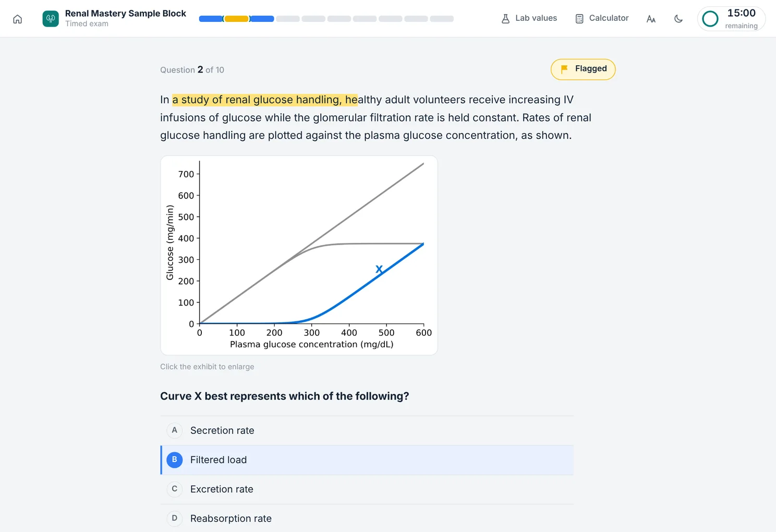Go to the third blue progress segment
Image resolution: width=776 pixels, height=532 pixels.
tap(262, 19)
